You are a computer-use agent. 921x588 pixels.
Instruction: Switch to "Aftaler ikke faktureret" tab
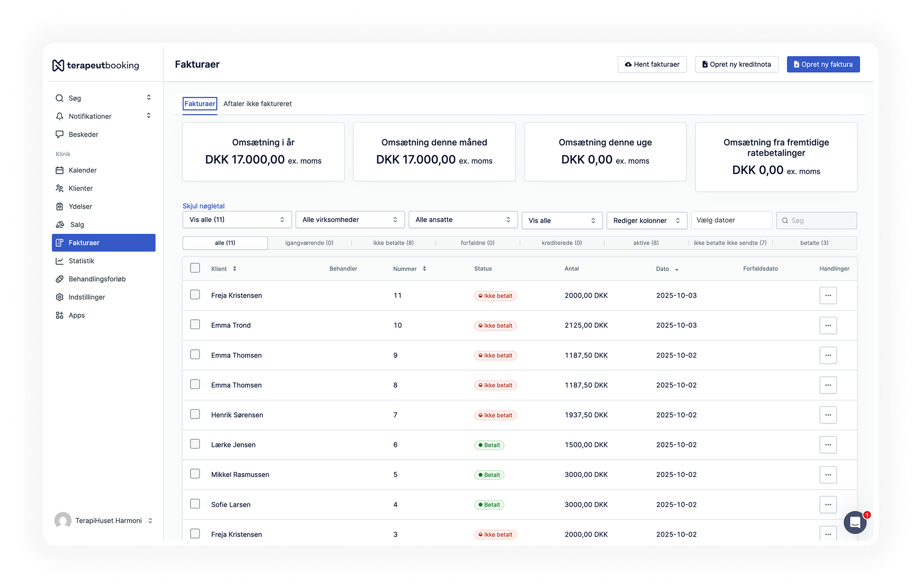[x=257, y=104]
